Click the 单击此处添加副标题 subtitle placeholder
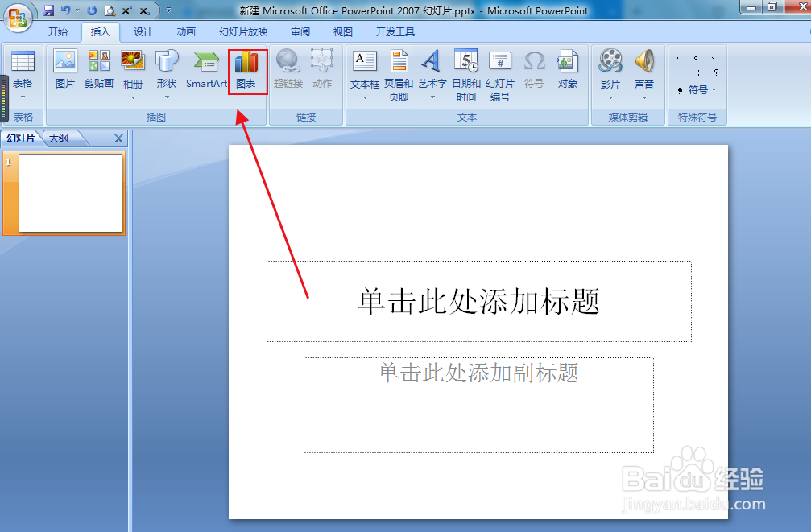 pyautogui.click(x=478, y=405)
